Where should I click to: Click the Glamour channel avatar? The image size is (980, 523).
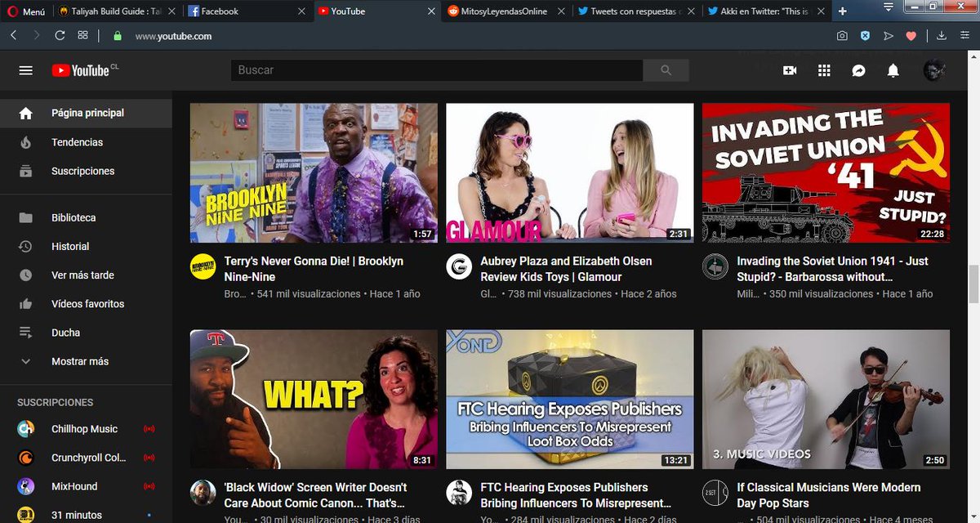pos(459,266)
